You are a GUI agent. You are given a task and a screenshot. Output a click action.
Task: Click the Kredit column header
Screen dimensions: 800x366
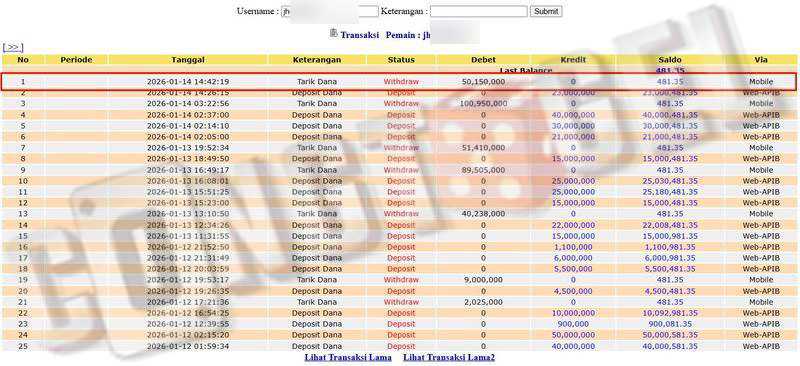coord(573,60)
